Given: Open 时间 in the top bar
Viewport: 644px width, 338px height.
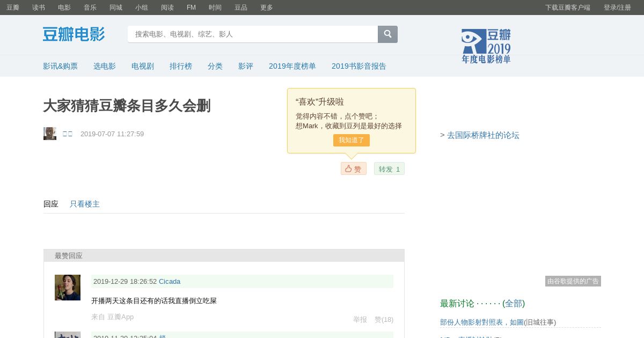Looking at the screenshot, I should point(215,8).
